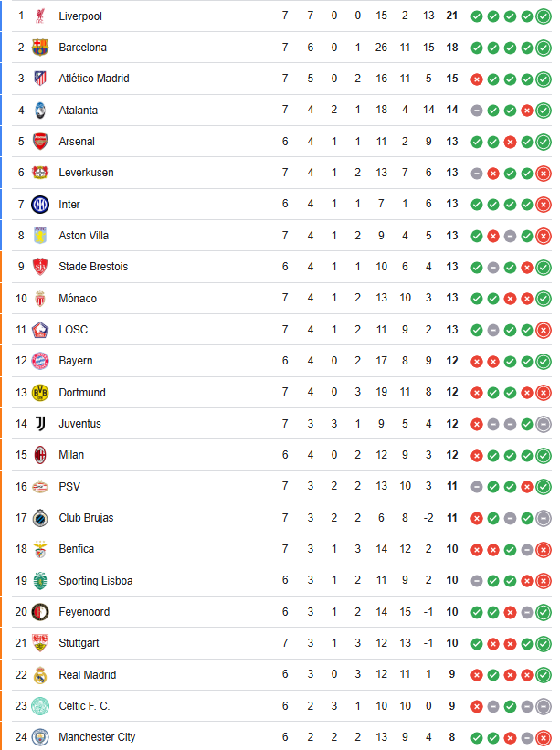Select Atlético Madrid's first red loss marker
560x750 pixels.
(x=477, y=79)
